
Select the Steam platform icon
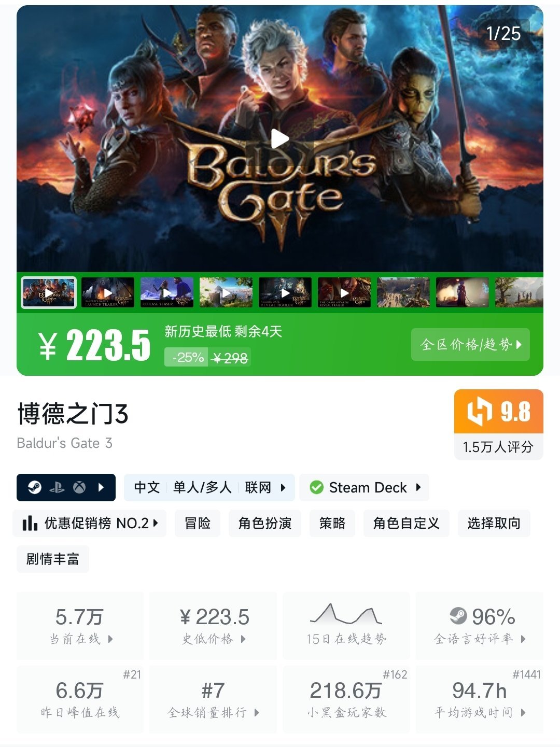pyautogui.click(x=35, y=487)
